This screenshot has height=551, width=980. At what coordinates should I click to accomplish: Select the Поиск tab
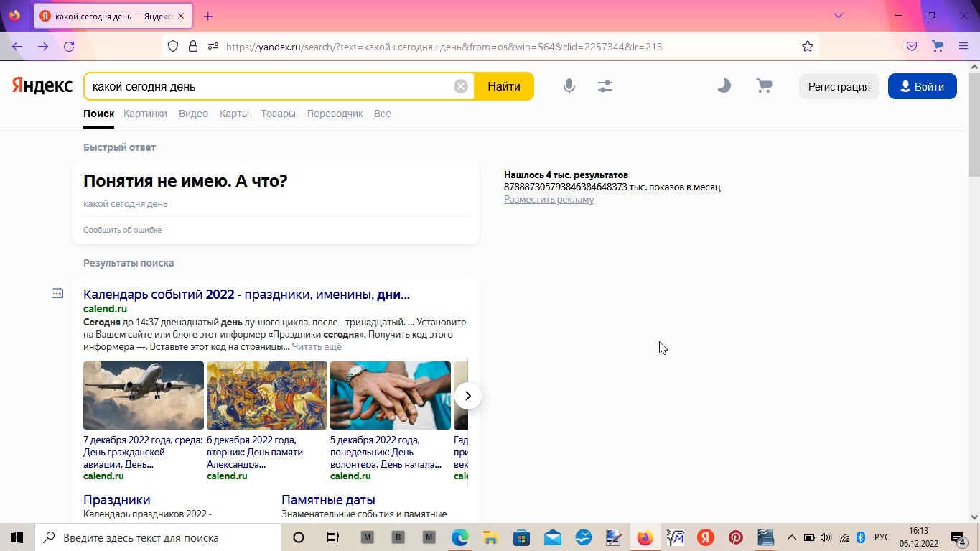click(x=98, y=114)
